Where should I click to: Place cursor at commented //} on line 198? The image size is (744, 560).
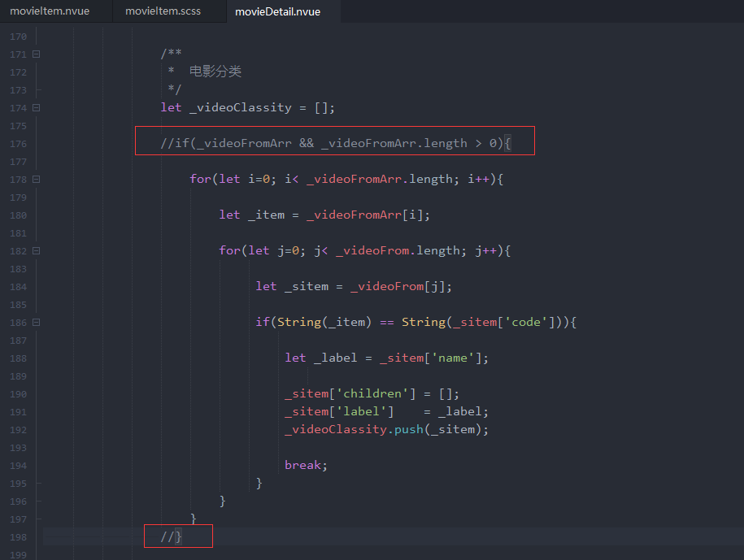click(172, 536)
